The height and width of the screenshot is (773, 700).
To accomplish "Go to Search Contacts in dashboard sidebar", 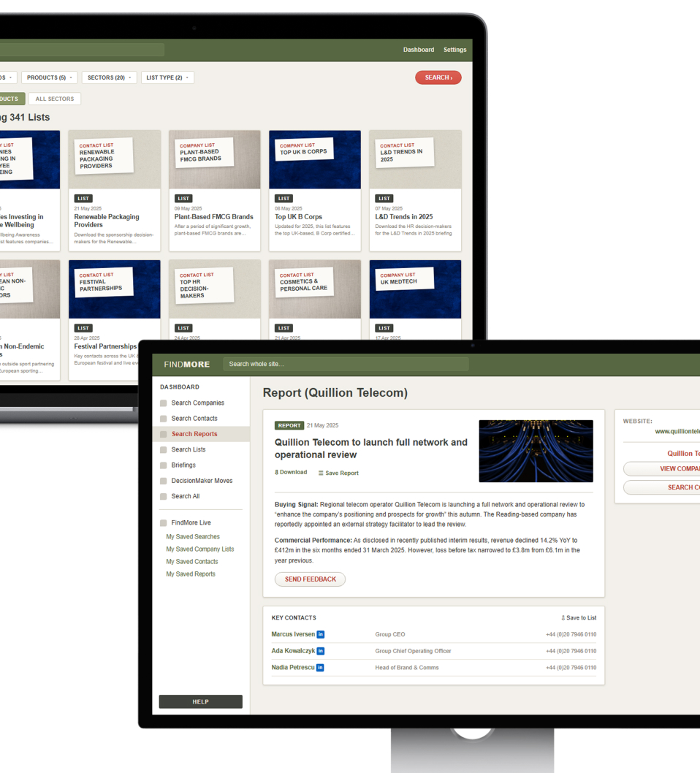I will click(x=194, y=418).
